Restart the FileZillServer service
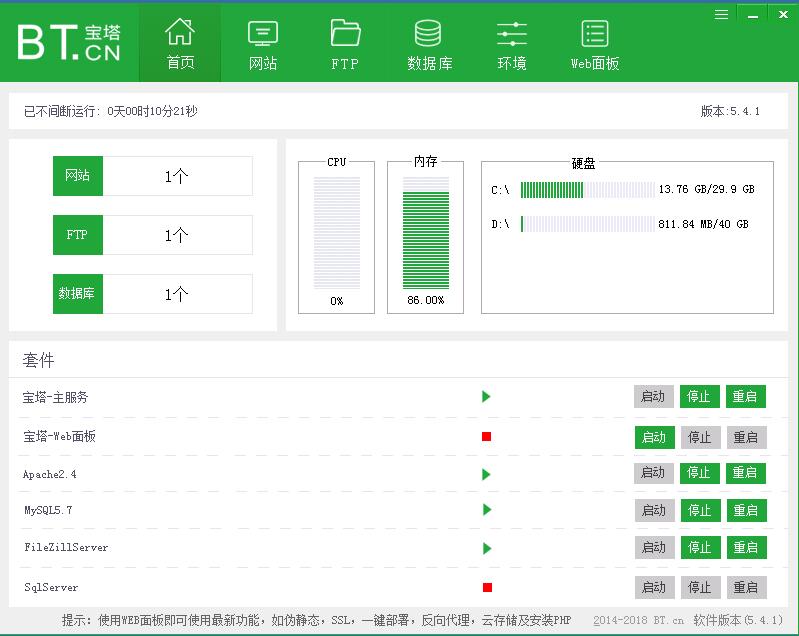Image resolution: width=799 pixels, height=636 pixels. [747, 548]
